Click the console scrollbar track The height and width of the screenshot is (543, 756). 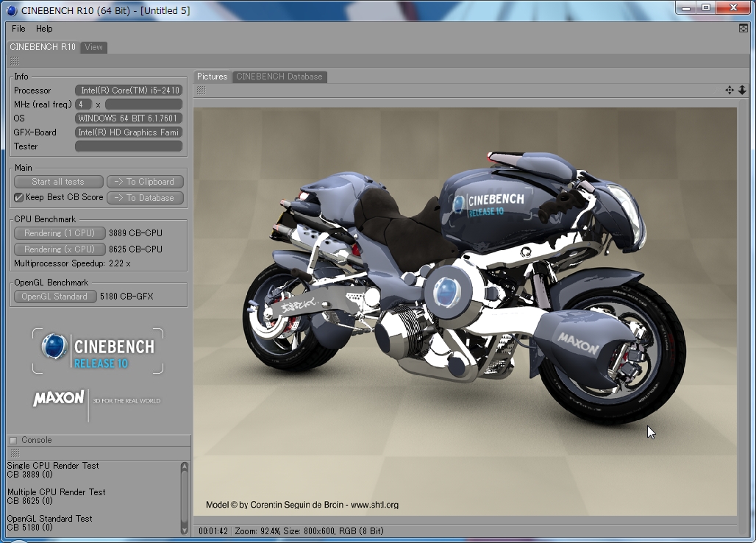pyautogui.click(x=184, y=498)
